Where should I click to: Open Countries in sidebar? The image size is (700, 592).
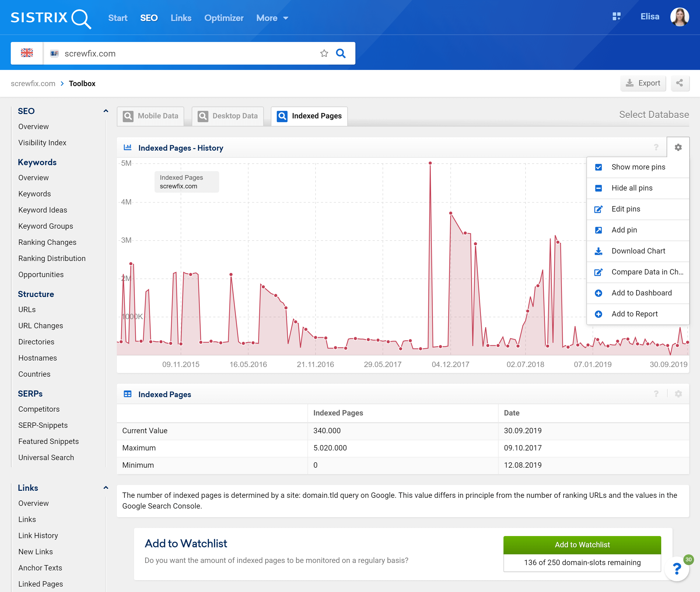(x=34, y=374)
